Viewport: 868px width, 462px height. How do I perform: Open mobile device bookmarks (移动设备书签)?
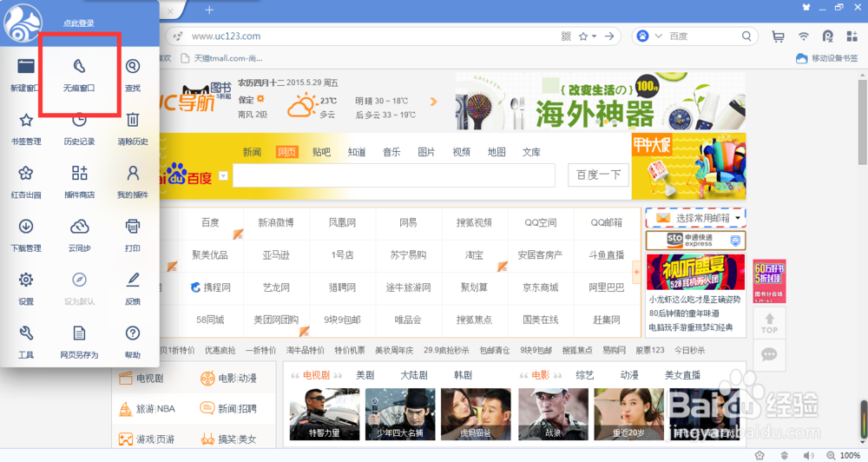[x=826, y=58]
